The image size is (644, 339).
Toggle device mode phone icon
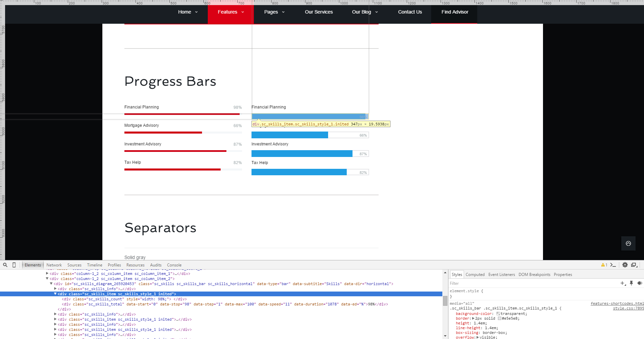(14, 265)
